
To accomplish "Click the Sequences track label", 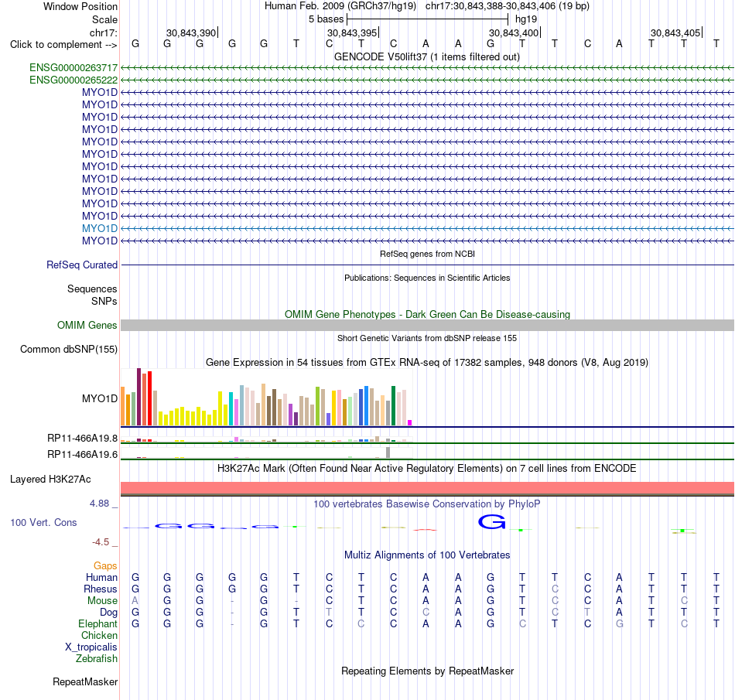I will click(x=92, y=289).
